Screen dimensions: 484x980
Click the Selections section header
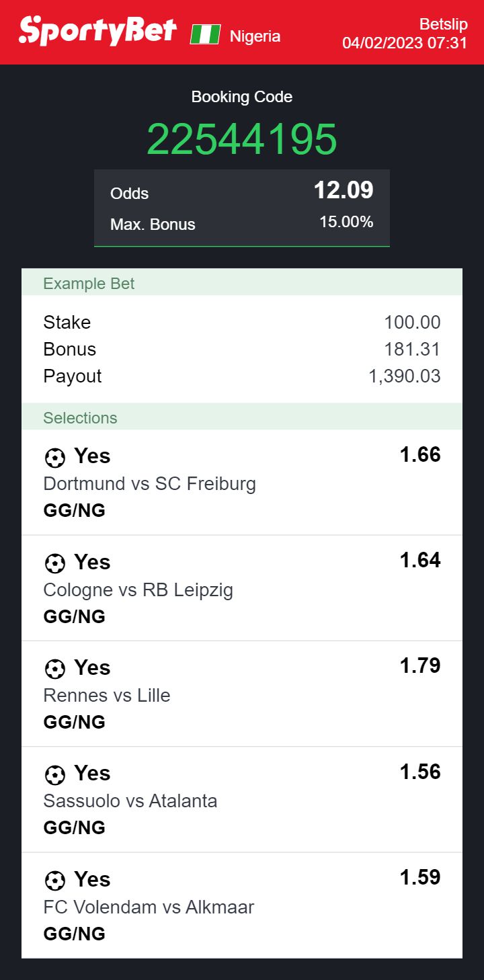80,418
